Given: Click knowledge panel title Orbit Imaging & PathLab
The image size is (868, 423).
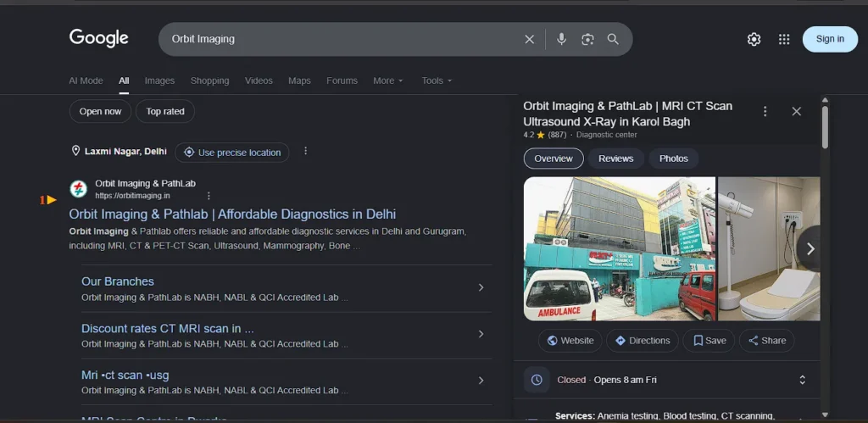Looking at the screenshot, I should coord(628,114).
